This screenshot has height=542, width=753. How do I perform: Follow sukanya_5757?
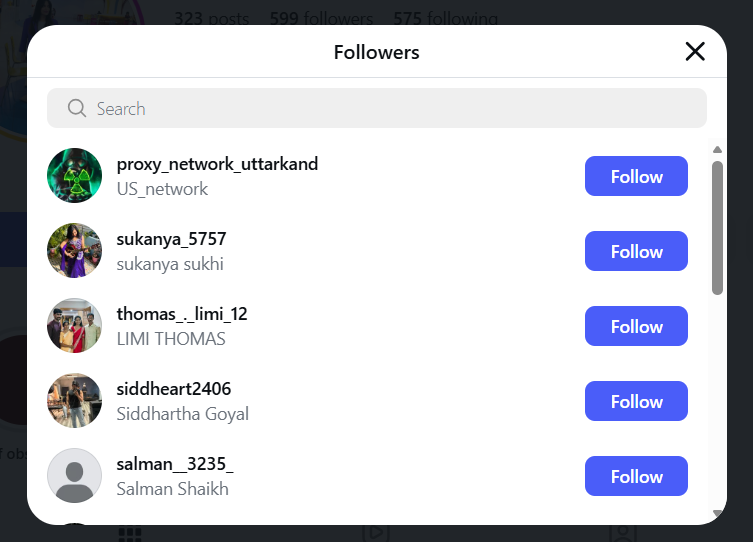point(636,251)
